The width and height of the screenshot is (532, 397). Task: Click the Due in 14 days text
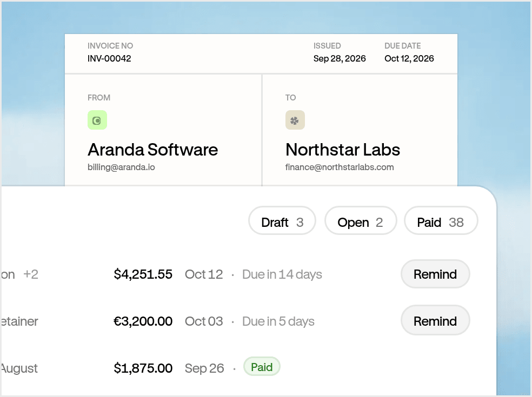[x=282, y=274]
